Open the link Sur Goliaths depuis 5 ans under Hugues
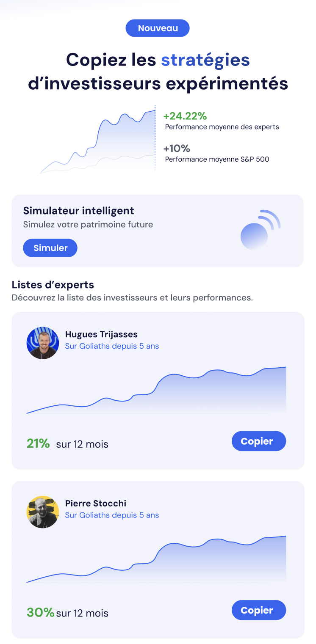The height and width of the screenshot is (644, 316). coord(112,346)
